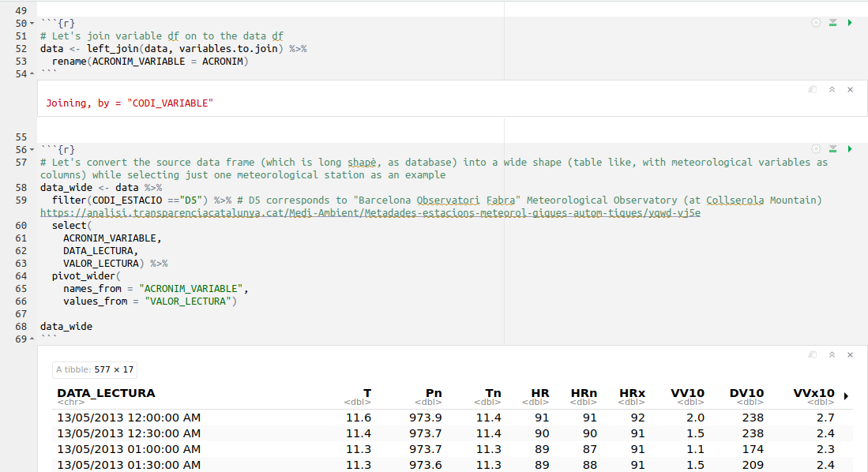Image resolution: width=868 pixels, height=472 pixels.
Task: Click line number 67 in the gutter
Action: coord(21,313)
